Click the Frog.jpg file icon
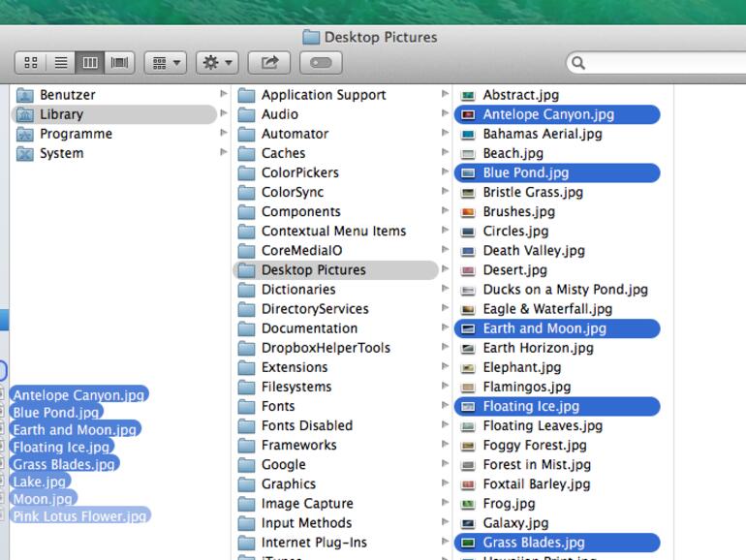This screenshot has width=746, height=560. pyautogui.click(x=468, y=505)
